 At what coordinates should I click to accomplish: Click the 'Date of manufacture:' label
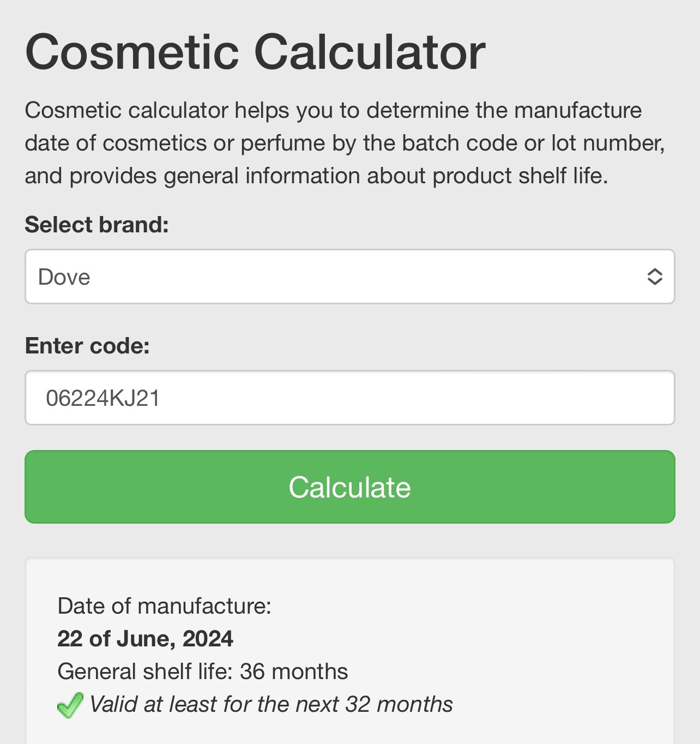pos(164,606)
